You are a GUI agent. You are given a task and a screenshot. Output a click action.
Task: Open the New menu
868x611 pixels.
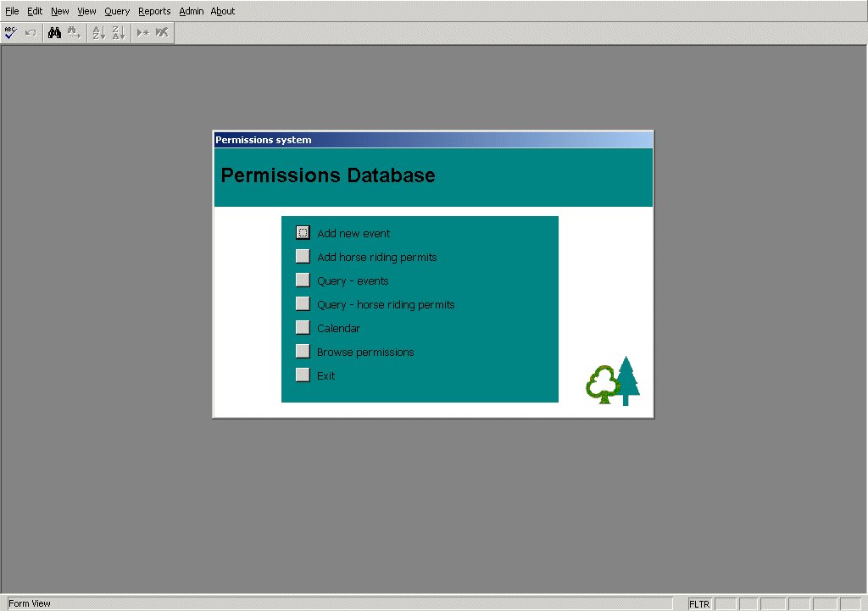60,11
